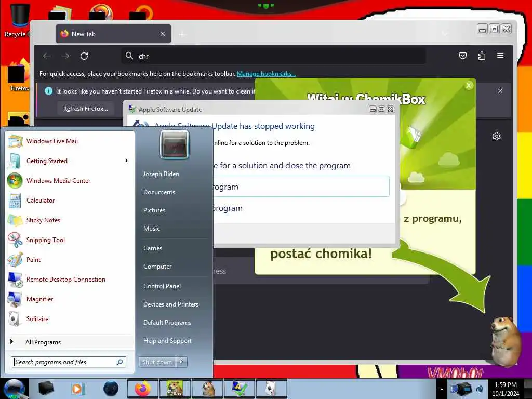The height and width of the screenshot is (399, 532).
Task: Go back in Firefox
Action: pos(47,56)
